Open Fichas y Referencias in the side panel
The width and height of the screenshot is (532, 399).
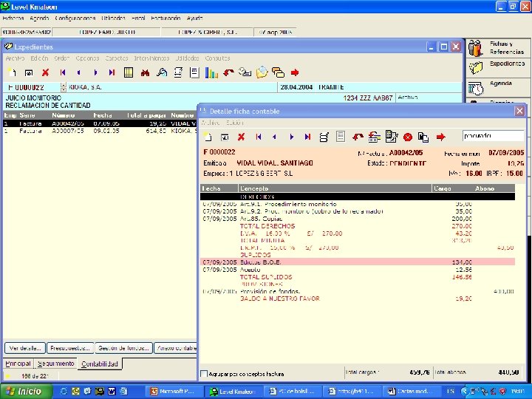pyautogui.click(x=498, y=48)
